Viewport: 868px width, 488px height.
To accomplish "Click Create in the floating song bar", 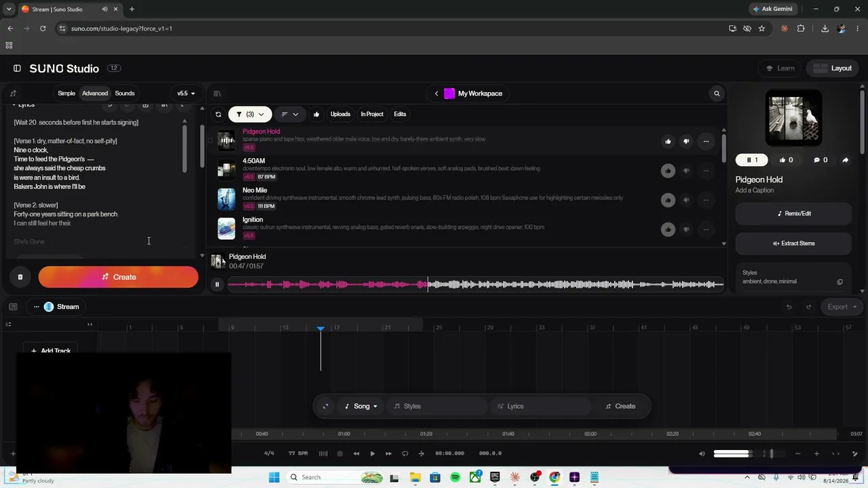I will [620, 407].
